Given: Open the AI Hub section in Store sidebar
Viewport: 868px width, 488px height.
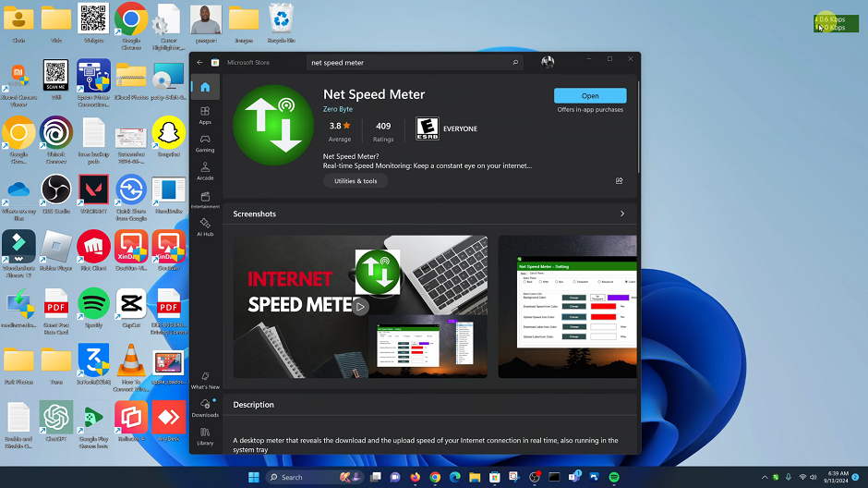Looking at the screenshot, I should click(x=205, y=227).
